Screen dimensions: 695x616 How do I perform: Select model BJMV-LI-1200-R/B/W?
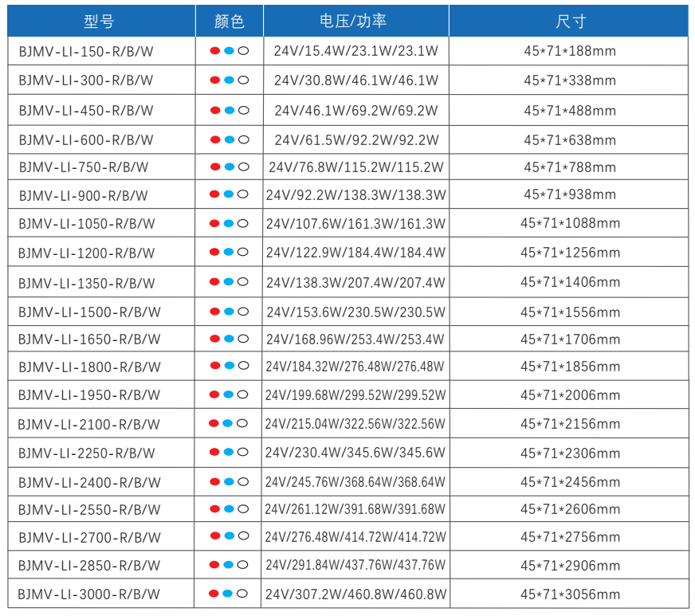(86, 253)
